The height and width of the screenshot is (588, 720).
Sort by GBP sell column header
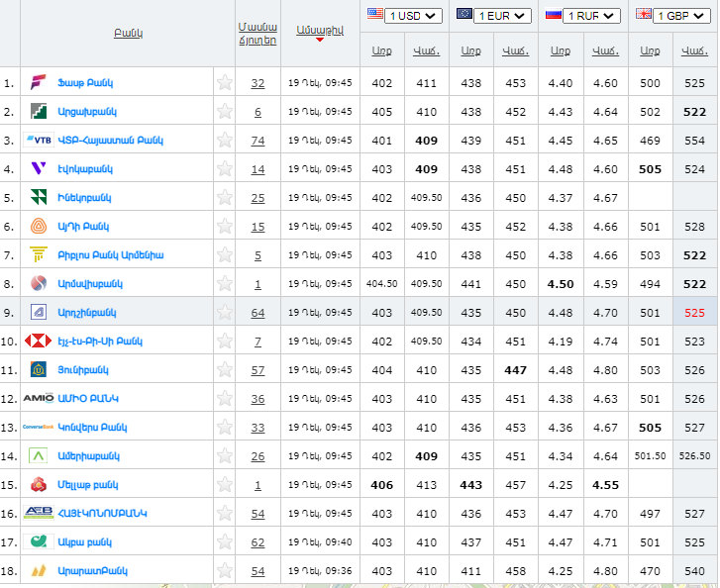tap(694, 50)
